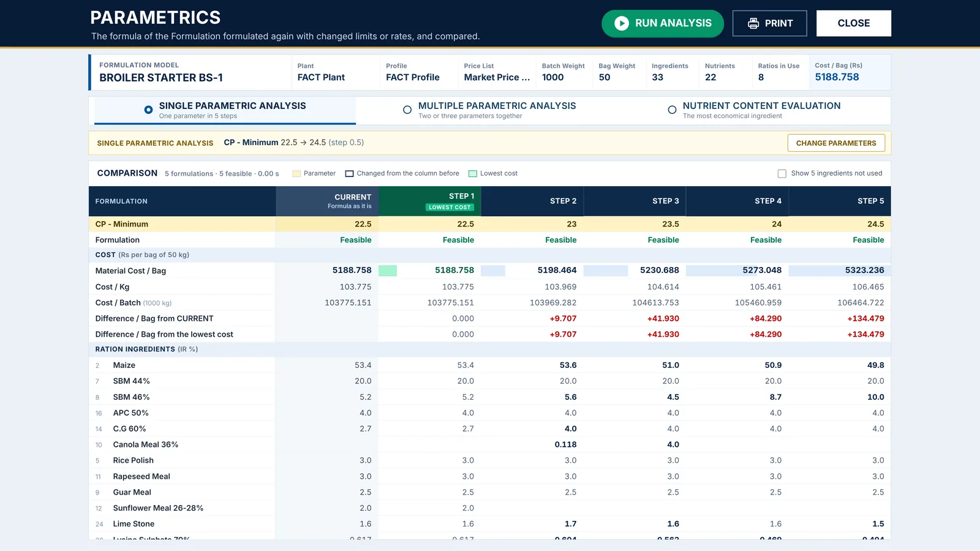Click the Step 3 column header
This screenshot has height=551, width=980.
(x=635, y=201)
